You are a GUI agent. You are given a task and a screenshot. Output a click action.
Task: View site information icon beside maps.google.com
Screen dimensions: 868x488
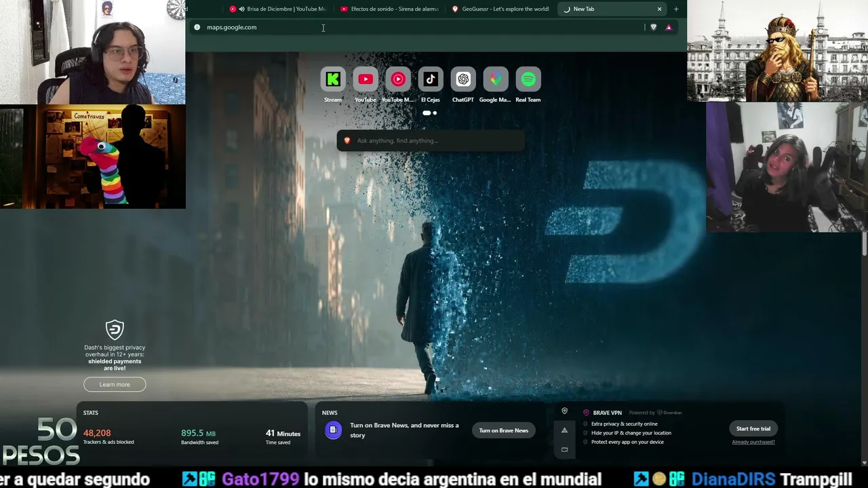(x=197, y=27)
